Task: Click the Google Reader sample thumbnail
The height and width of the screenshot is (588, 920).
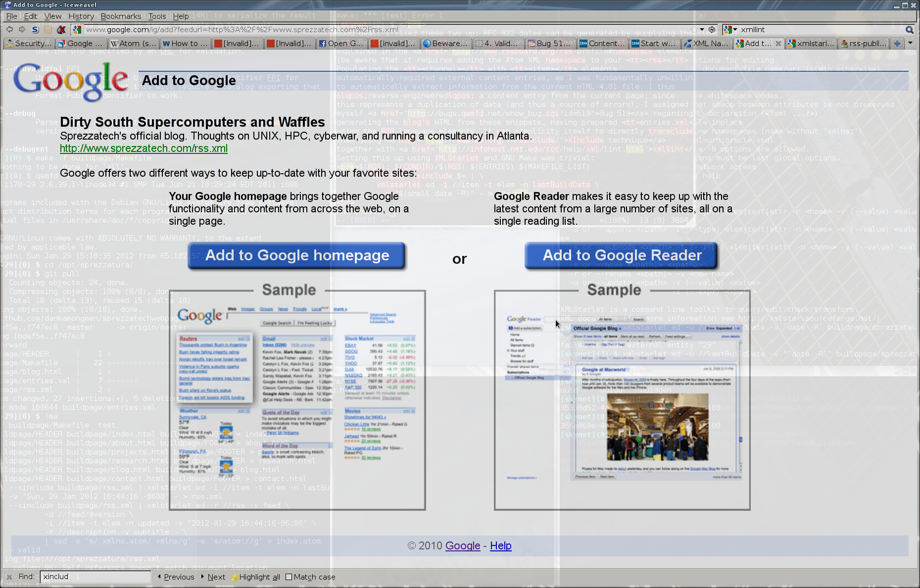Action: [622, 400]
